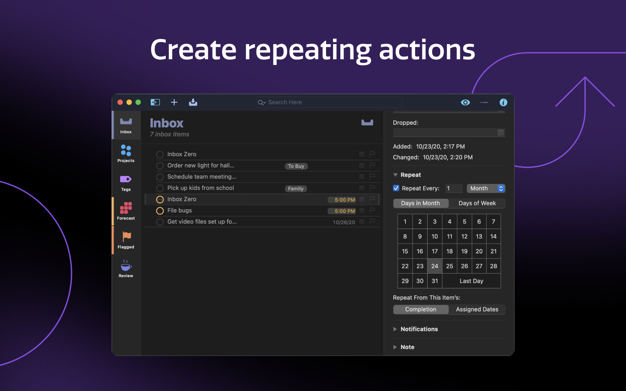This screenshot has width=626, height=391.
Task: Select day 7 in the month grid
Action: [x=493, y=222]
